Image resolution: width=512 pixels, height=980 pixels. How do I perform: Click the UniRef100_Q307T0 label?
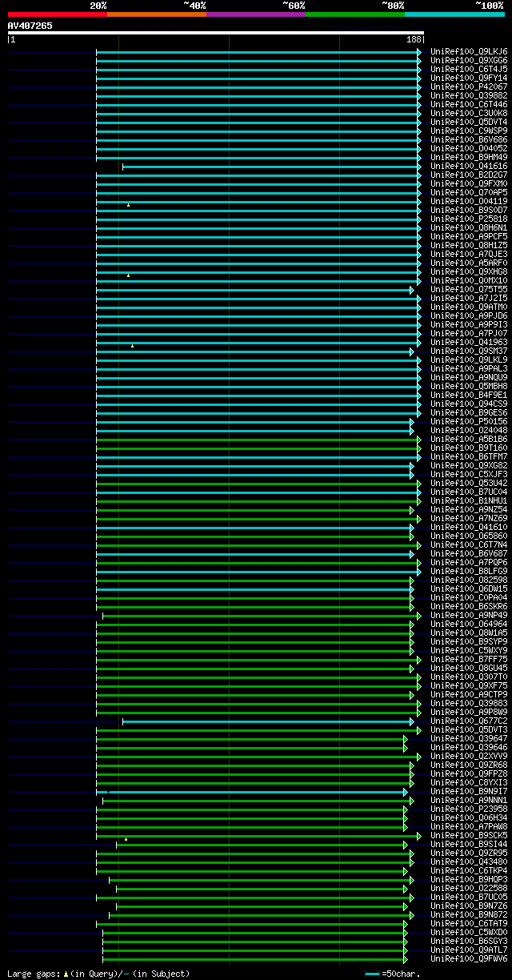click(469, 677)
